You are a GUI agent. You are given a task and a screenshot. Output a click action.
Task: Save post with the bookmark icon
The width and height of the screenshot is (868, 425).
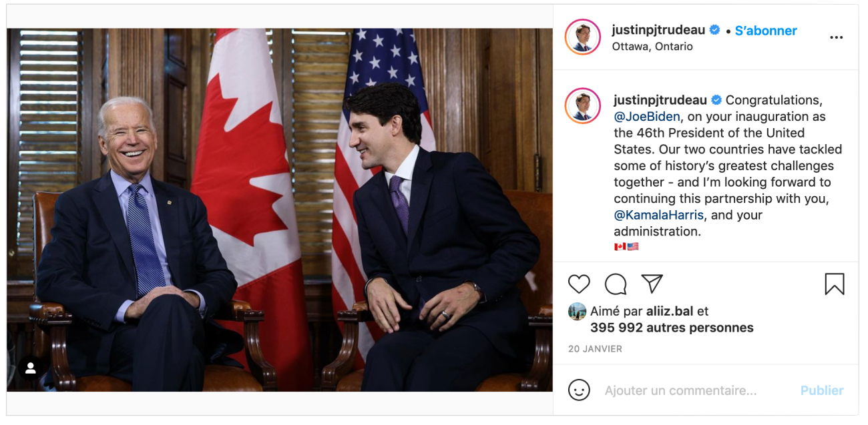[x=835, y=284]
